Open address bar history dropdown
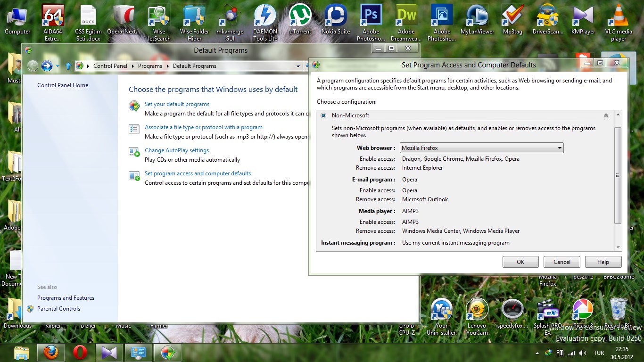The image size is (644, 362). 298,66
